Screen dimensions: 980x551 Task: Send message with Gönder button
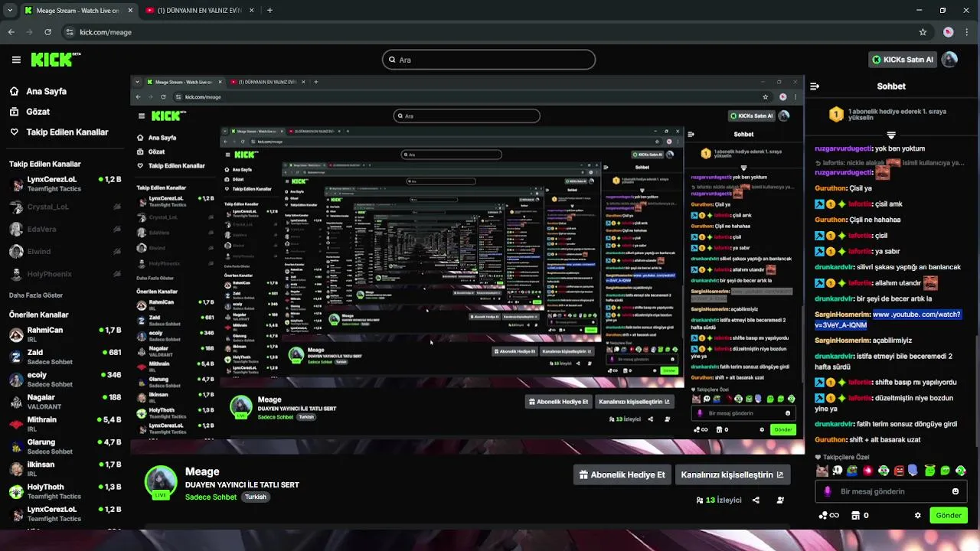pyautogui.click(x=949, y=515)
